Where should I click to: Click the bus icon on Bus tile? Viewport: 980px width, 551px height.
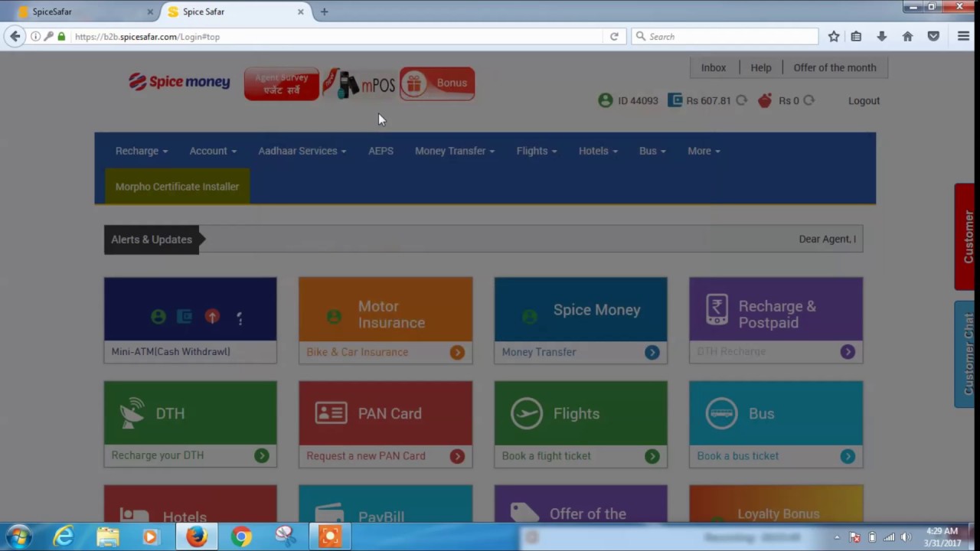(721, 413)
